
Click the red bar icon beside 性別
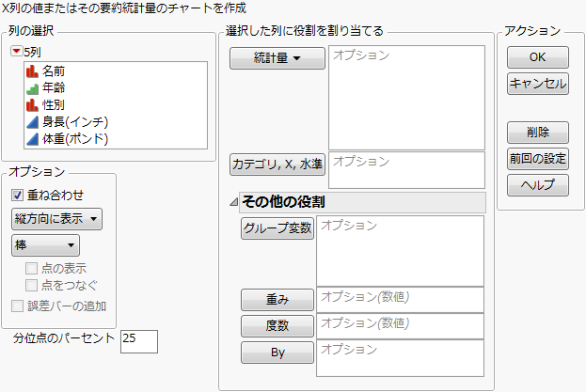32,104
